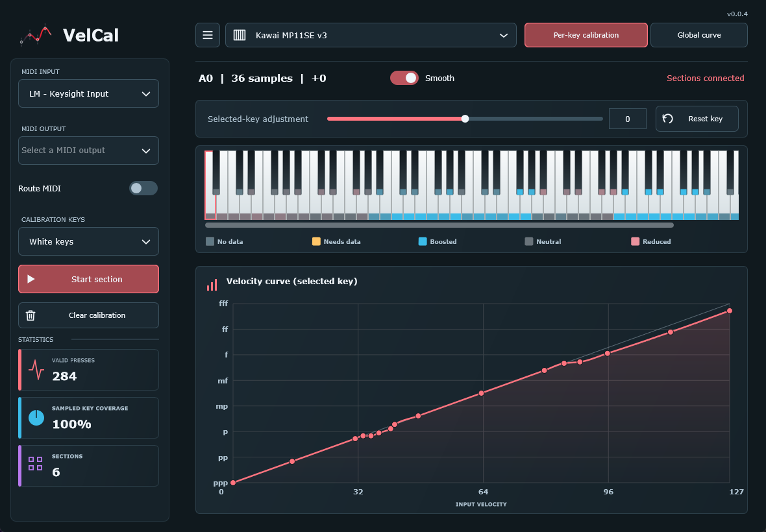This screenshot has height=532, width=766.
Task: Click the fff axis label
Action: (x=223, y=303)
